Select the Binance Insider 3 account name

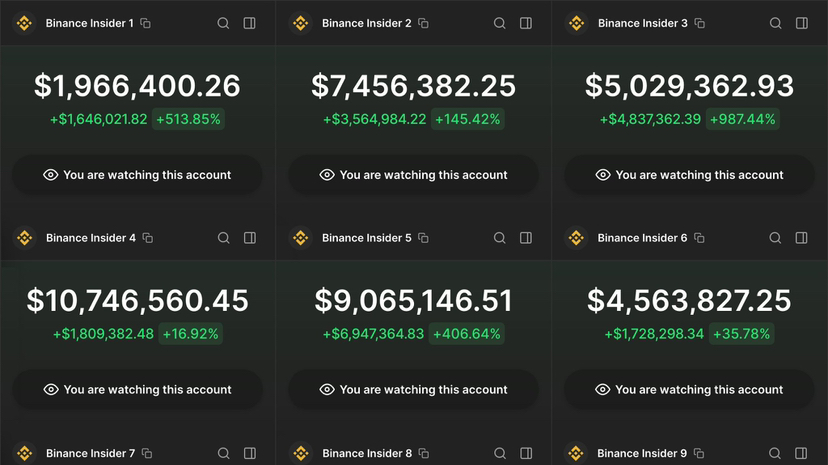(642, 23)
